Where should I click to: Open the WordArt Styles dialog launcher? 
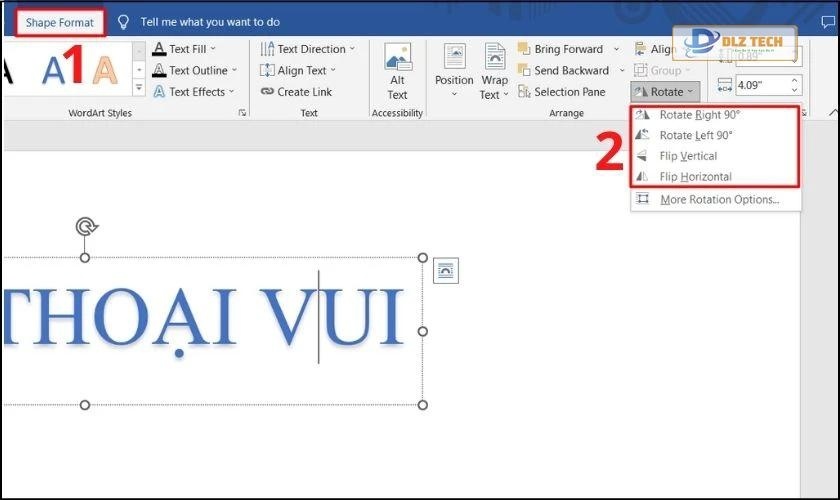(x=242, y=113)
